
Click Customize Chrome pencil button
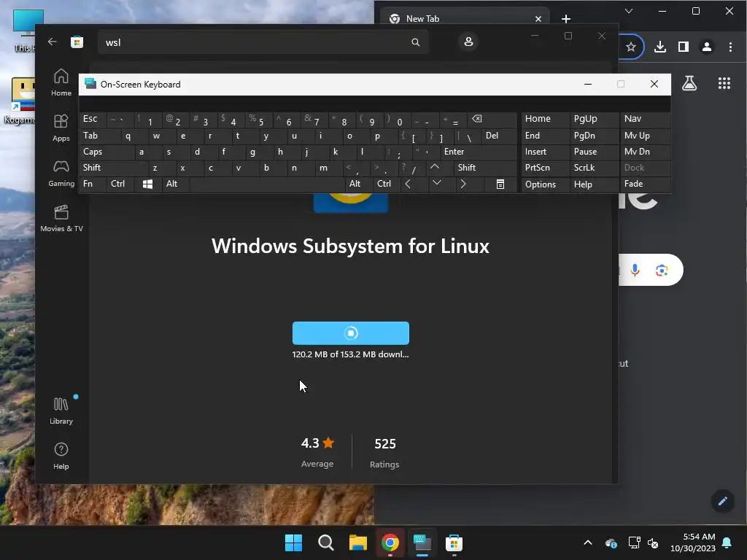click(722, 501)
